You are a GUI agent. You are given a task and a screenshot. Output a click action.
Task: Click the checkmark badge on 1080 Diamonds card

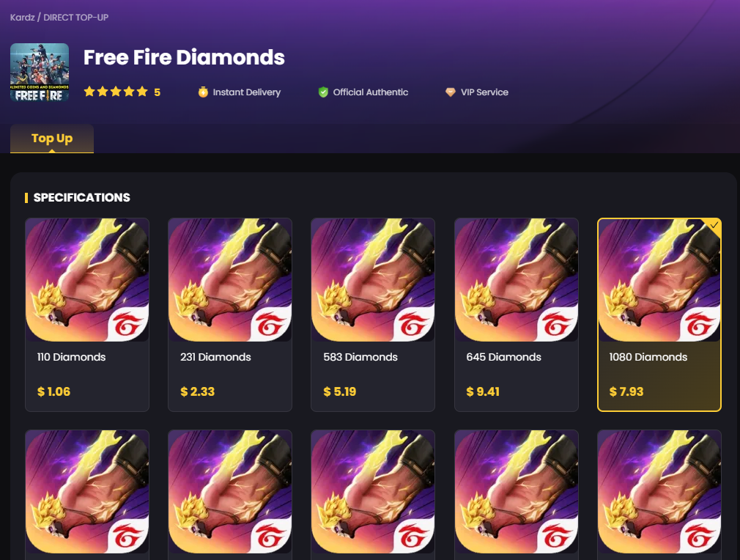point(714,225)
